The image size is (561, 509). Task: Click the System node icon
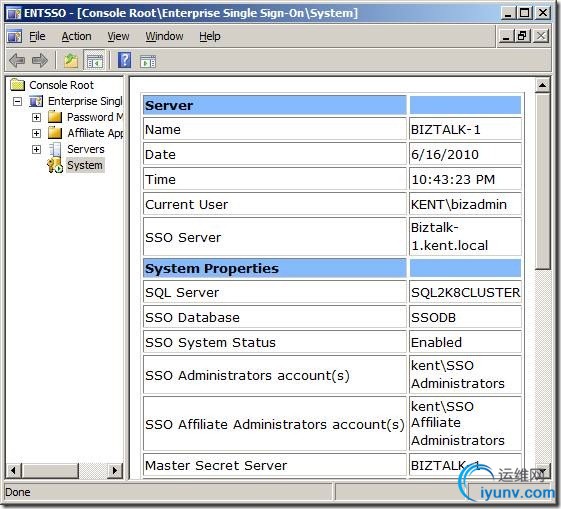pyautogui.click(x=55, y=165)
